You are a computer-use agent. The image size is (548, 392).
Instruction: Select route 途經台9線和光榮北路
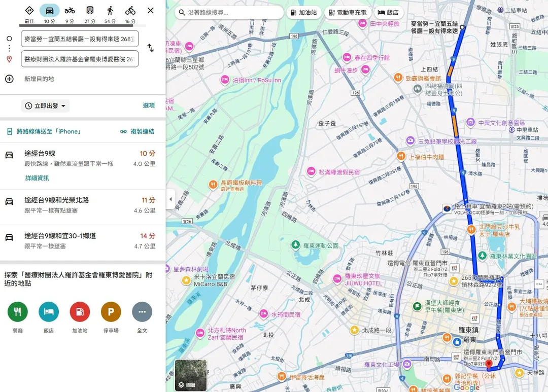tap(83, 207)
